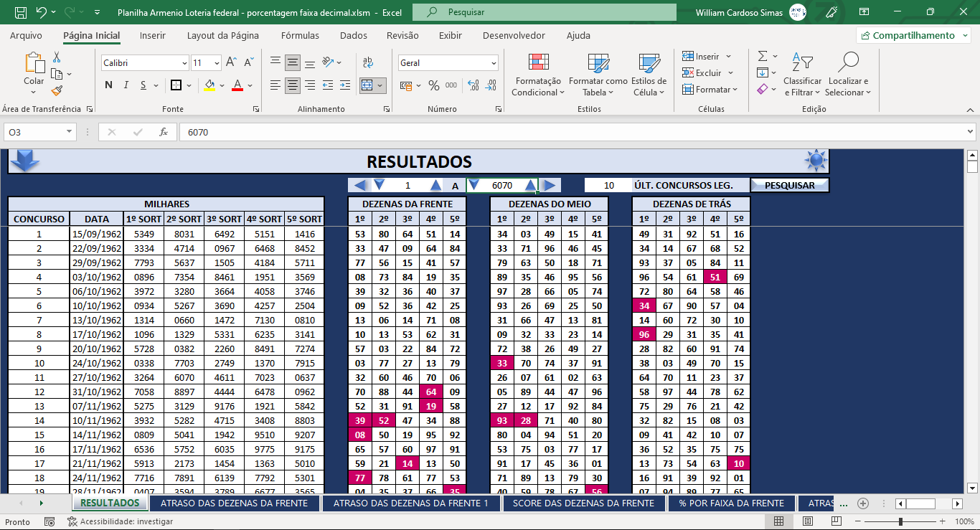
Task: Activate the Format Painter brush
Action: point(57,90)
